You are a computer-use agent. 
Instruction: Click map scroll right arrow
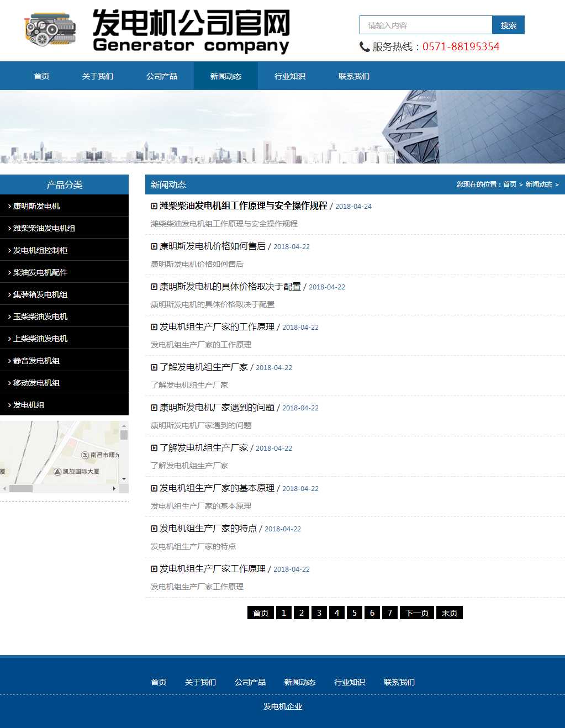114,488
